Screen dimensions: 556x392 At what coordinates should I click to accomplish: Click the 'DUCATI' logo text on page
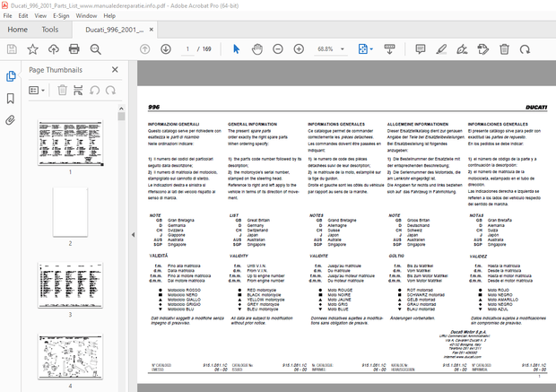(x=536, y=107)
